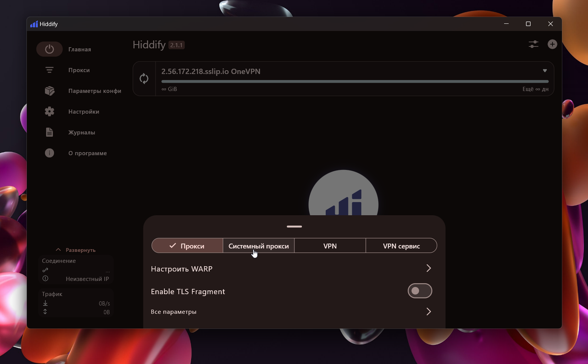Click the connection route icon under Соединение
The width and height of the screenshot is (588, 364).
pyautogui.click(x=45, y=270)
